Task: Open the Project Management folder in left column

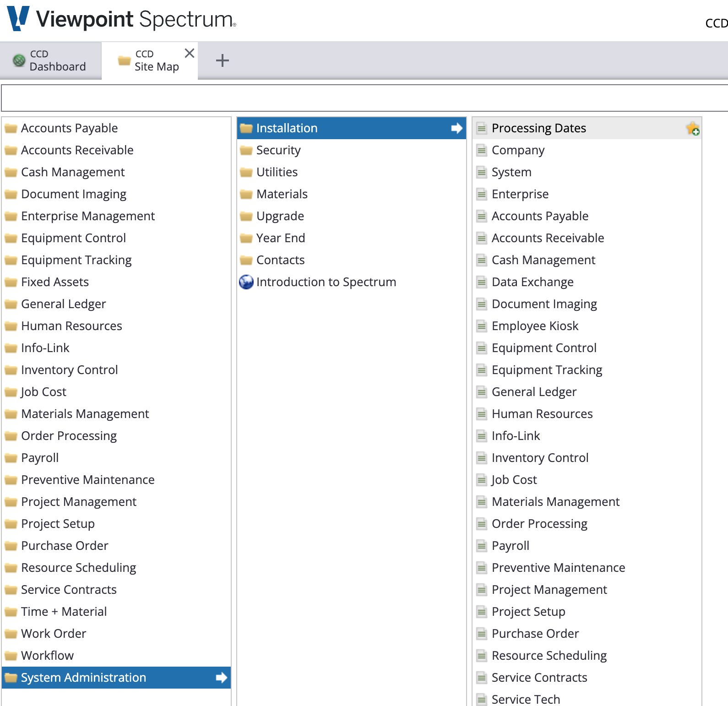Action: [x=116, y=502]
